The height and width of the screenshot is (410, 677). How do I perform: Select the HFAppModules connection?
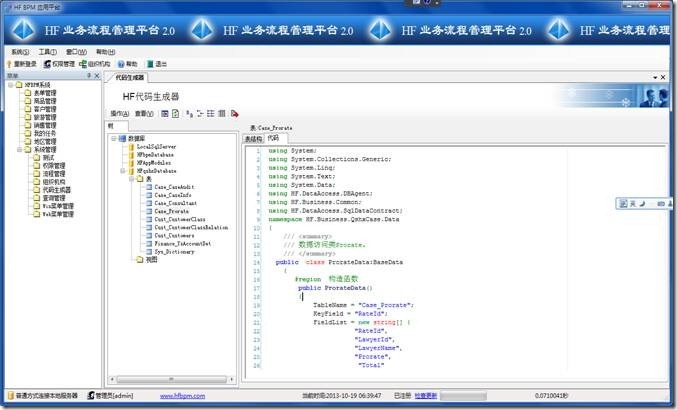point(150,163)
